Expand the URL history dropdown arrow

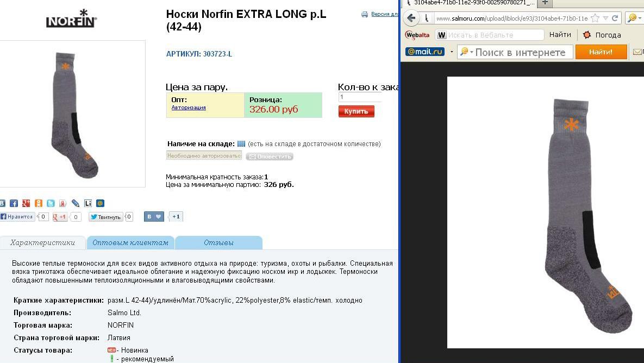click(x=605, y=18)
